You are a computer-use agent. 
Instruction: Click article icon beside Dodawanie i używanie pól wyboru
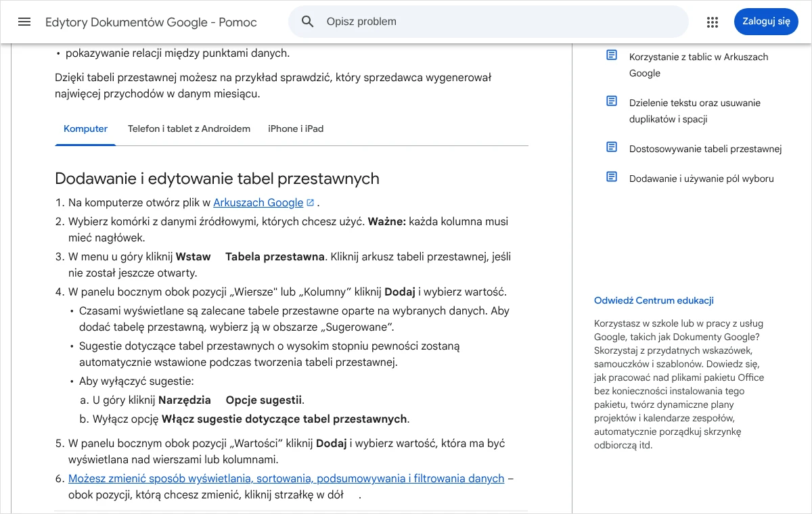coord(612,177)
